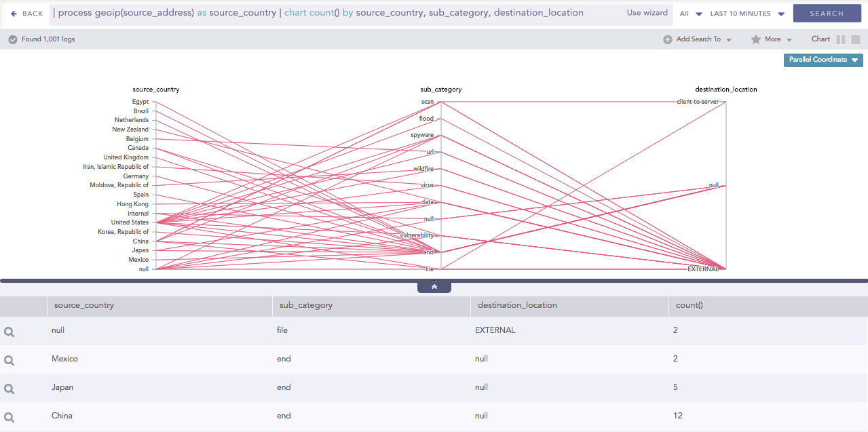Image resolution: width=868 pixels, height=432 pixels.
Task: Click the back arrow icon
Action: click(14, 14)
